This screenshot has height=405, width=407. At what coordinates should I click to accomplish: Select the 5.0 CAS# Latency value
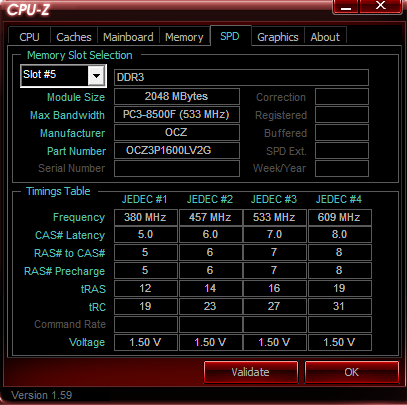[x=146, y=234]
